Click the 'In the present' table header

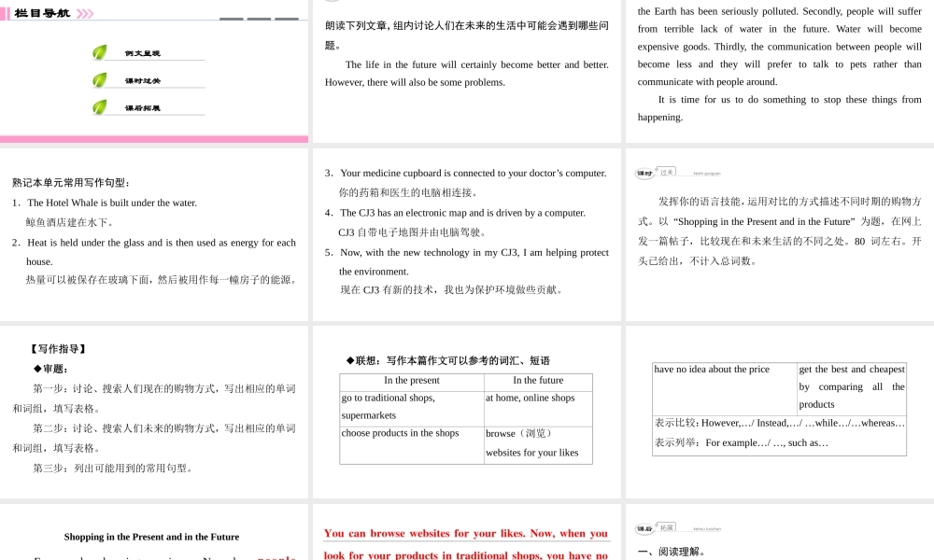412,380
